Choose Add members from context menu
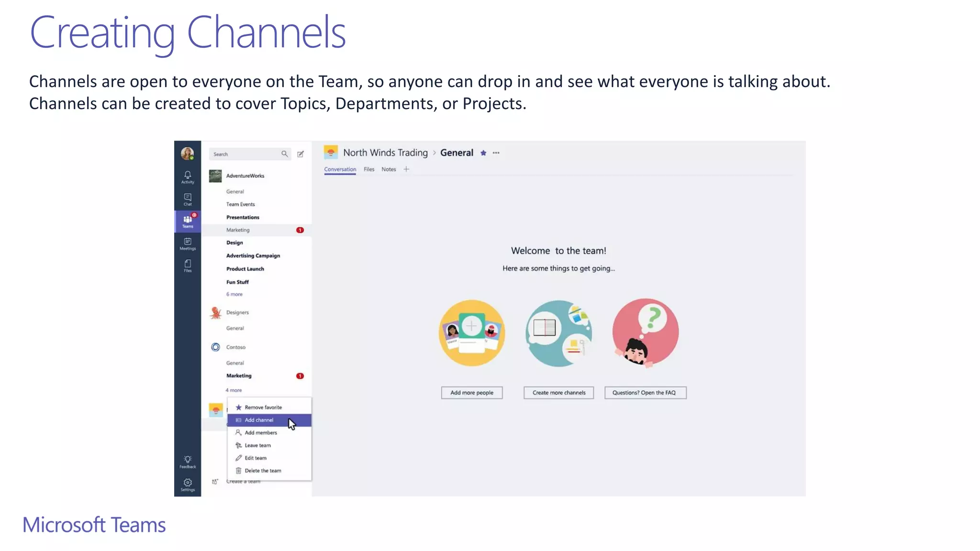980x551 pixels. pyautogui.click(x=269, y=433)
